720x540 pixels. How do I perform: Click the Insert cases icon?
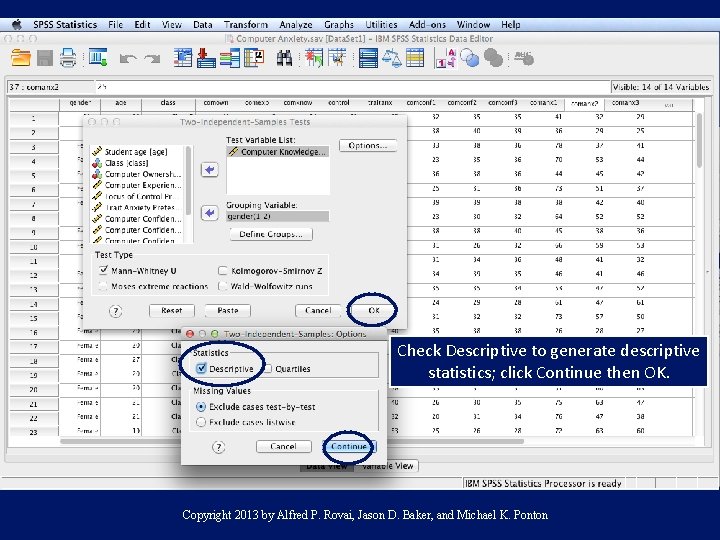pos(314,58)
